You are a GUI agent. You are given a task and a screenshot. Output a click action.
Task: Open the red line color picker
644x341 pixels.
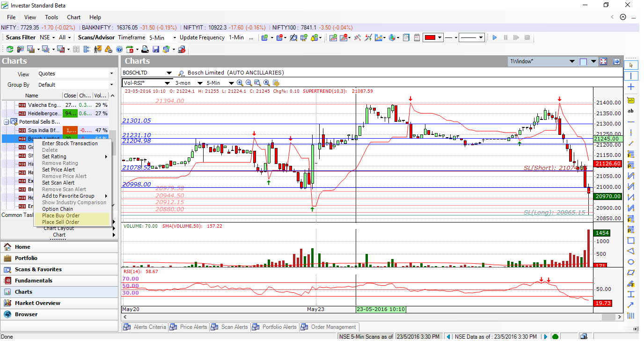click(432, 37)
